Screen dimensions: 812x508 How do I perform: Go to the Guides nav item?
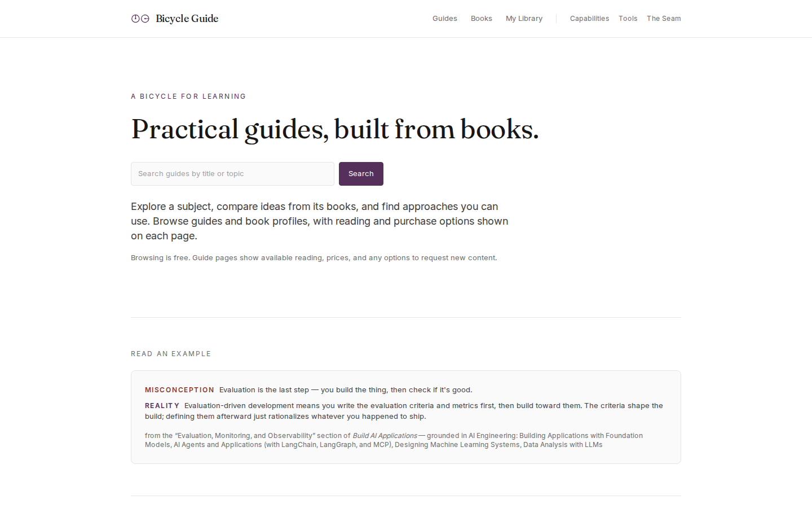pos(445,19)
